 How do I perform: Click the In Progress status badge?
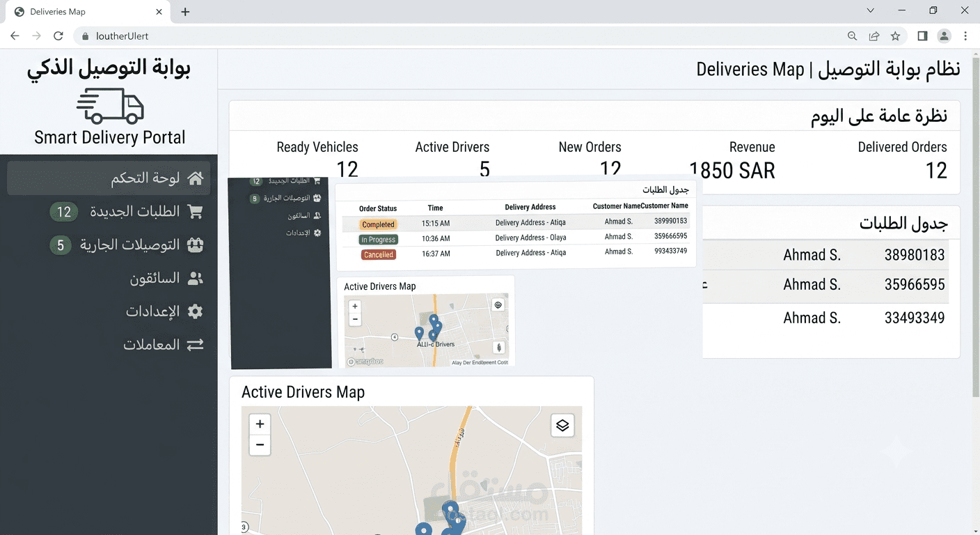(x=379, y=240)
